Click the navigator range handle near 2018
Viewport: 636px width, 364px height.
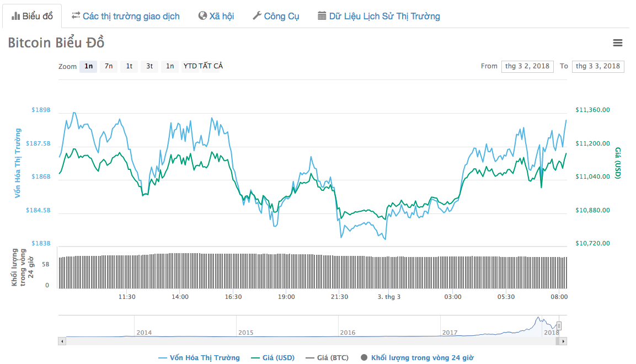[x=559, y=326]
